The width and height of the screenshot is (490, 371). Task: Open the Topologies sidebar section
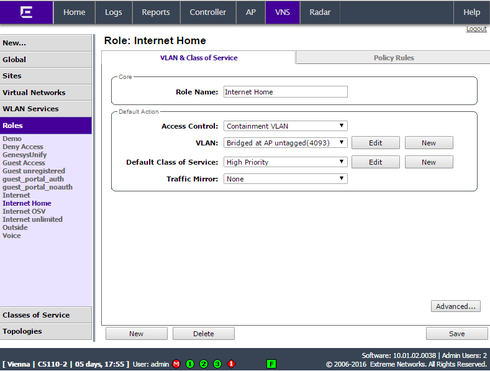46,331
